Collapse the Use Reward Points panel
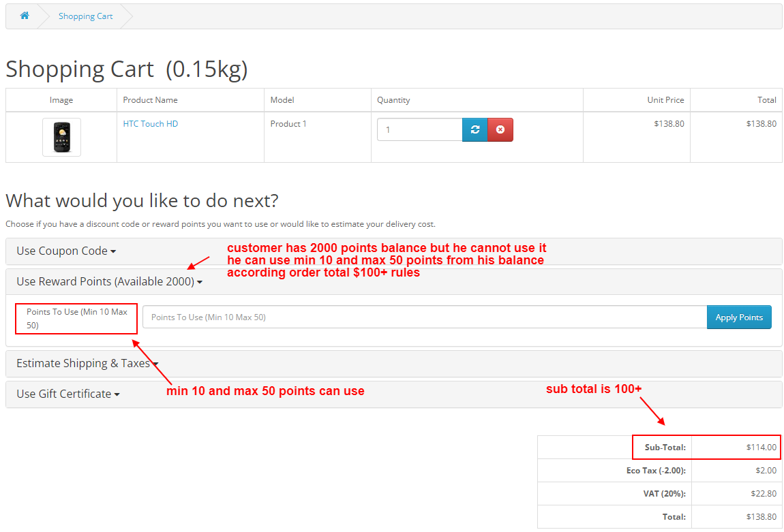784x532 pixels. pyautogui.click(x=109, y=282)
